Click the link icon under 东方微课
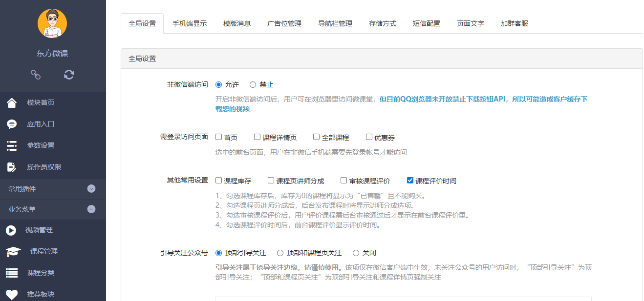Viewport: 644px width, 301px height. tap(36, 75)
